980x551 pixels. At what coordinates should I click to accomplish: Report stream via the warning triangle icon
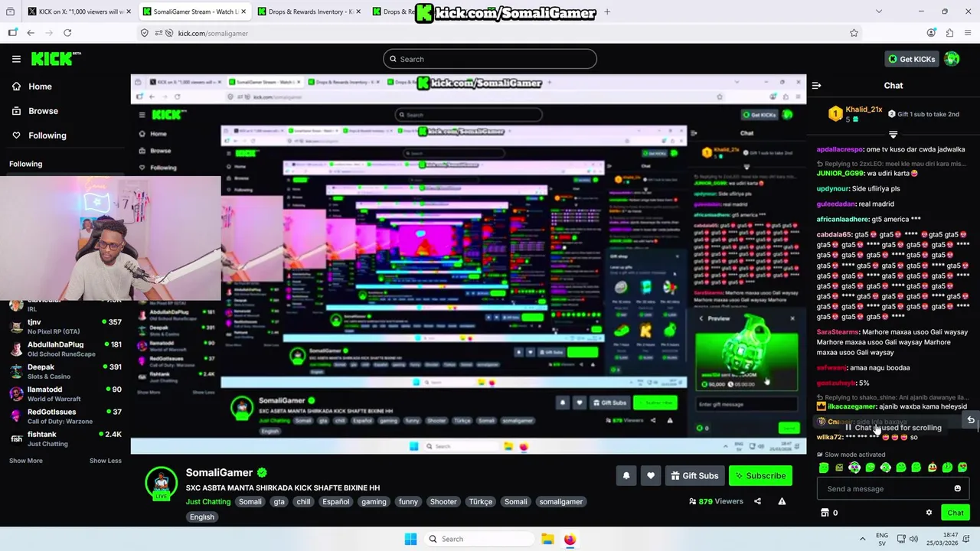782,501
